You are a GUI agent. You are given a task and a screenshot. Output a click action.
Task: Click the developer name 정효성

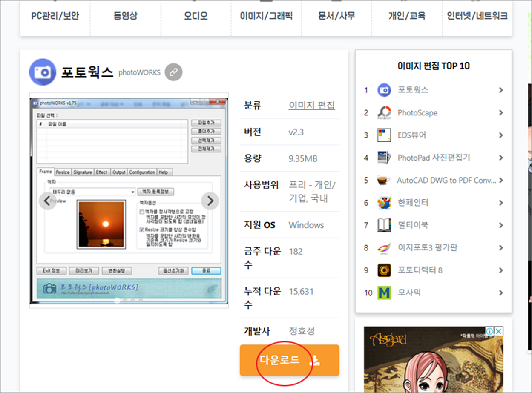click(302, 331)
